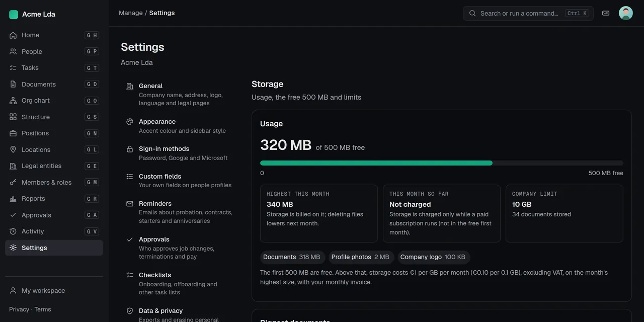Click the Tasks checklist icon in sidebar
Viewport: 644px width, 322px height.
point(13,68)
